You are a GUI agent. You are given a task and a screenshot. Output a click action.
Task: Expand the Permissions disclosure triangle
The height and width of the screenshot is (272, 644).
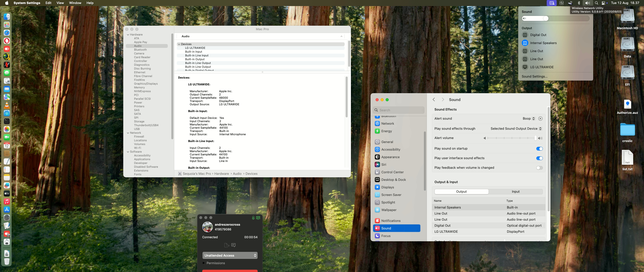(204, 263)
